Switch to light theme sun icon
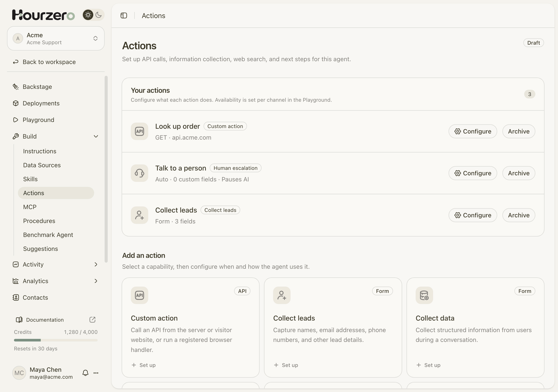The height and width of the screenshot is (392, 558). (x=88, y=15)
